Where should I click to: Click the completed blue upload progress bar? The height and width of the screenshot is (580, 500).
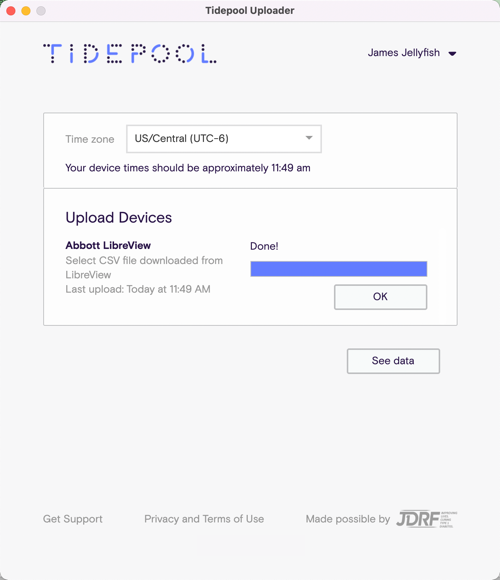(339, 269)
